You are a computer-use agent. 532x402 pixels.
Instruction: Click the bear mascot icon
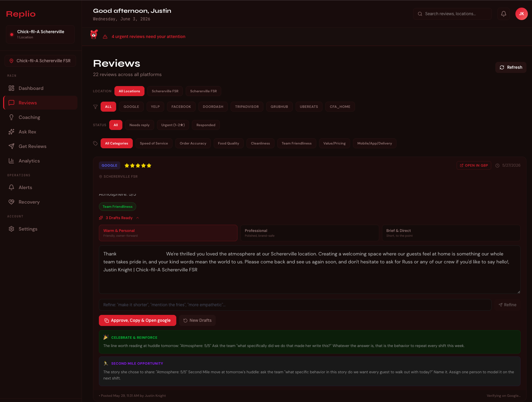click(94, 35)
